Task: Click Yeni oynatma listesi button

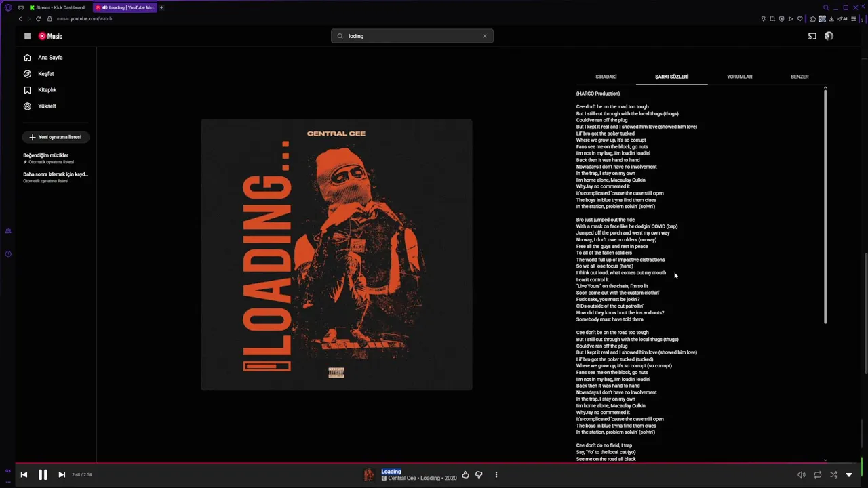Action: (56, 137)
